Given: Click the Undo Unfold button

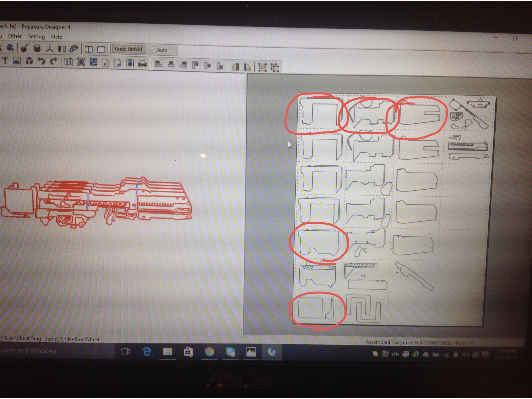Looking at the screenshot, I should pyautogui.click(x=128, y=49).
